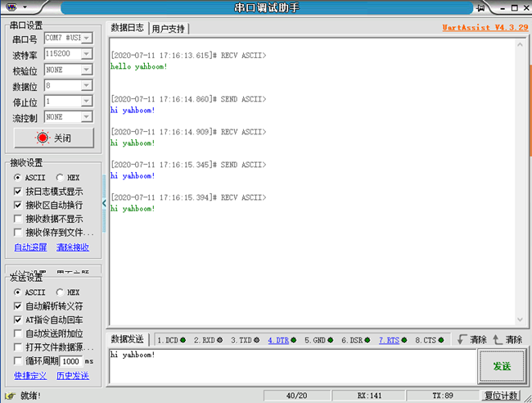Image resolution: width=532 pixels, height=403 pixels.
Task: Click the 发送 send button
Action: point(503,366)
